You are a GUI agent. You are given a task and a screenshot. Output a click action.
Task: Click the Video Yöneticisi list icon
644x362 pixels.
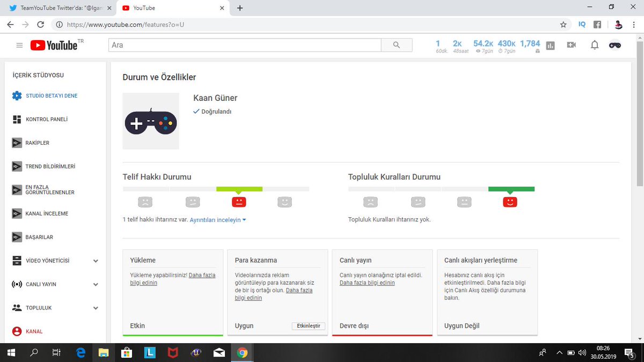pos(17,261)
